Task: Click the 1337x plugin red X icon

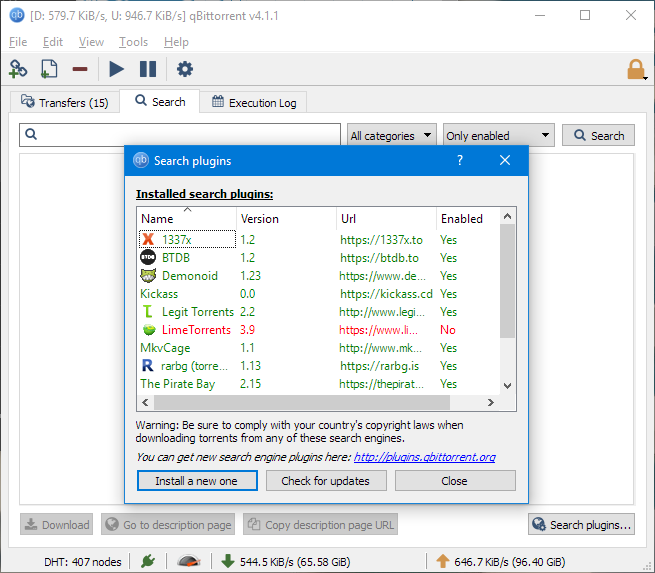Action: 148,240
